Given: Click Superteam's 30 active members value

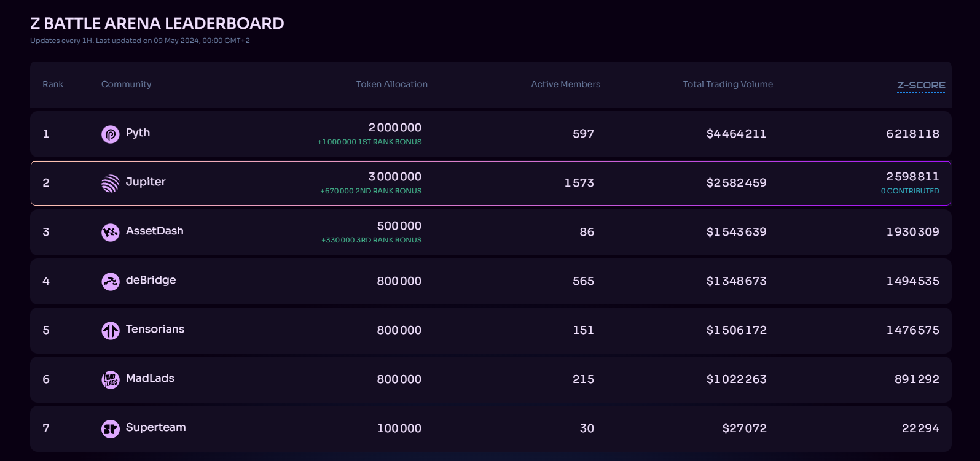Looking at the screenshot, I should pos(587,428).
